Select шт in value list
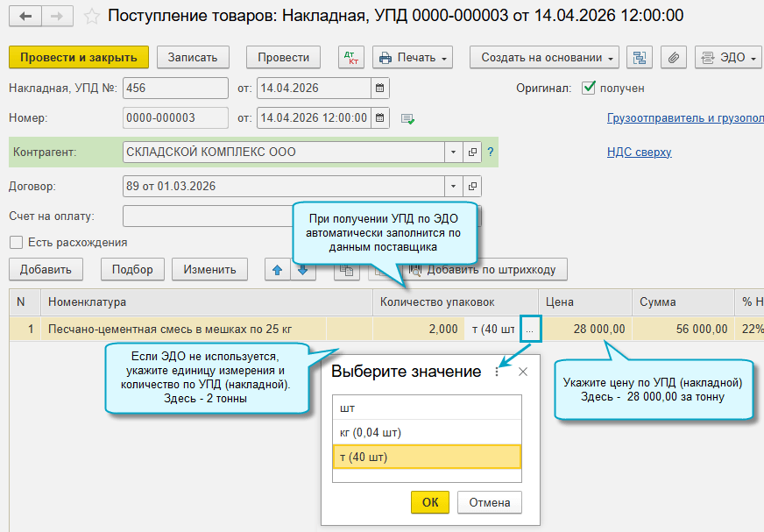The image size is (764, 532). [x=427, y=408]
